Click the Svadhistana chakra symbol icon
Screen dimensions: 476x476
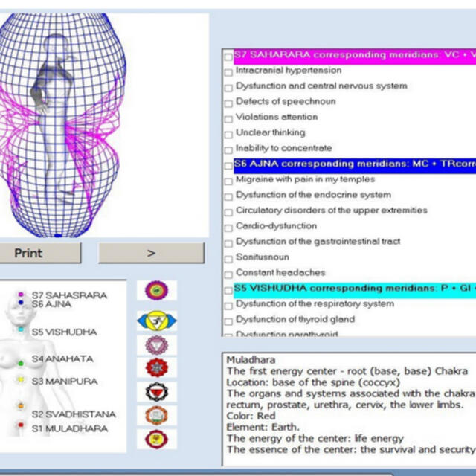pyautogui.click(x=157, y=415)
